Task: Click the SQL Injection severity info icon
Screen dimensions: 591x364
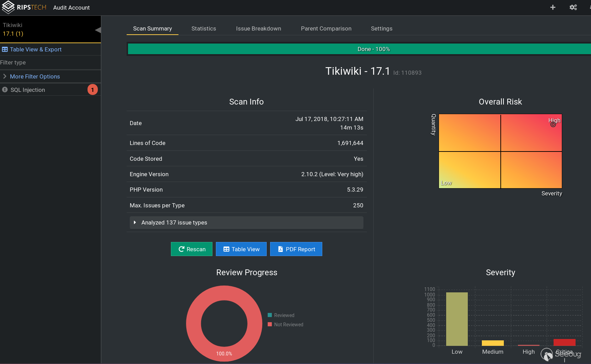Action: pos(5,89)
